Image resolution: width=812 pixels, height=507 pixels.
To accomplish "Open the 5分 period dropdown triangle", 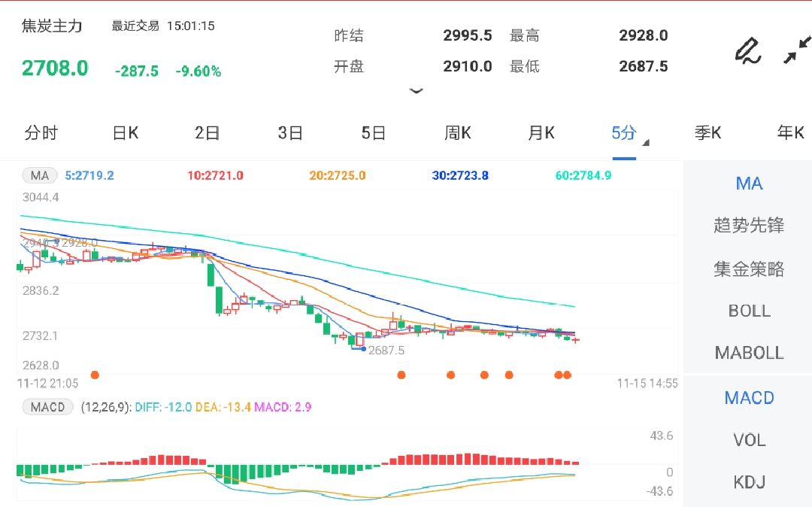I will (x=645, y=143).
